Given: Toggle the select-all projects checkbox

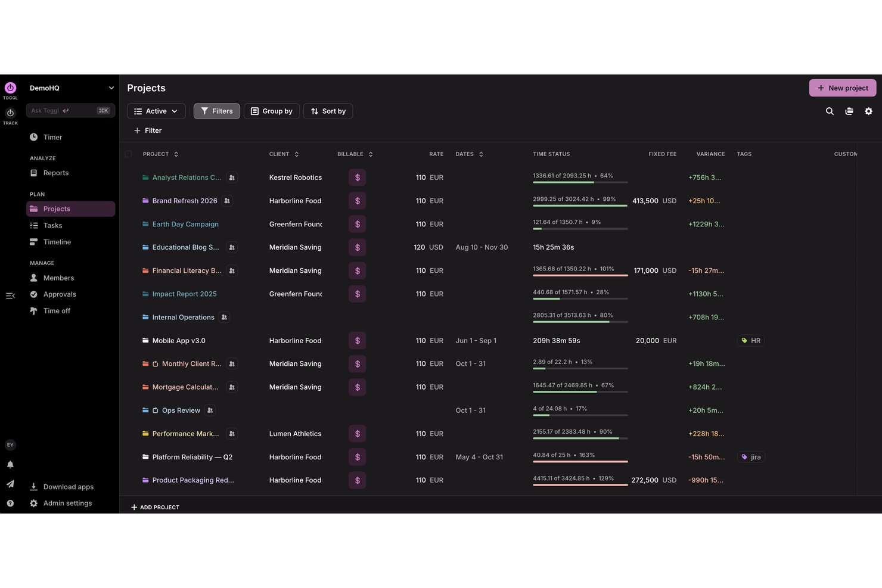Looking at the screenshot, I should [128, 154].
